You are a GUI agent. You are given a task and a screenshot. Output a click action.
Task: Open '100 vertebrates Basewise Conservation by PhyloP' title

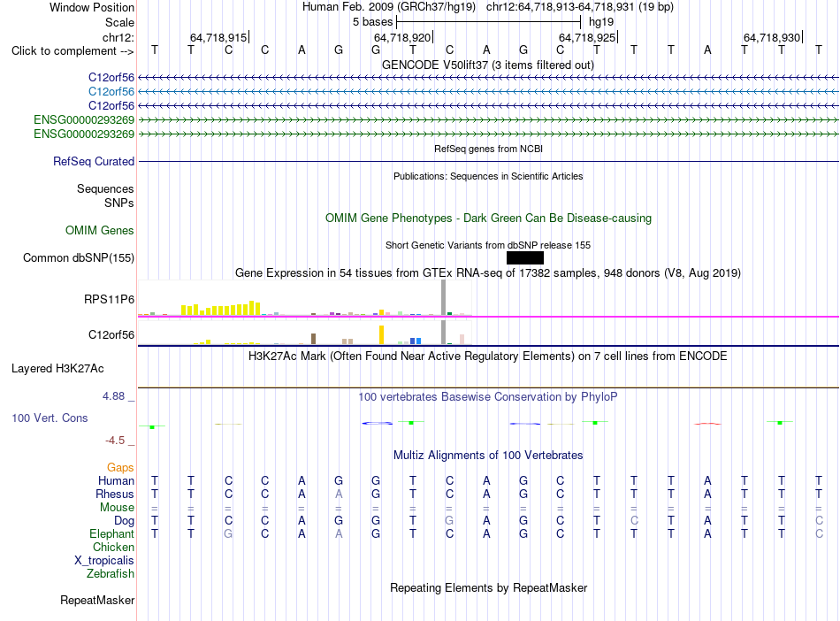488,397
